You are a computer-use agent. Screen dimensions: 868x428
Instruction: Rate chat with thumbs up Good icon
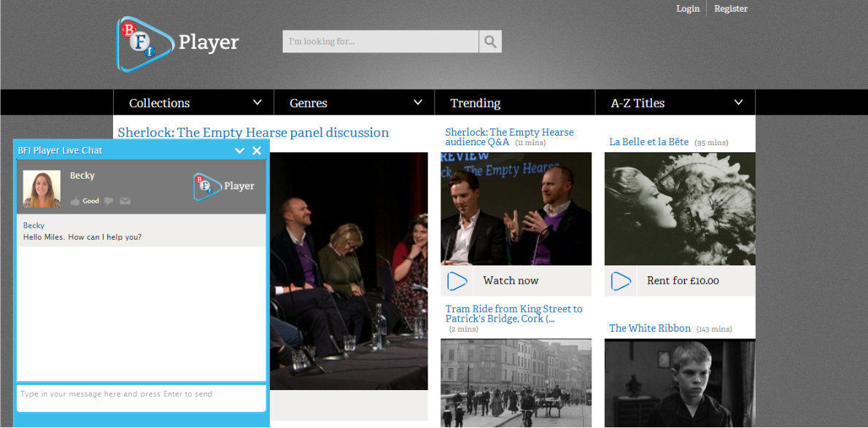point(75,201)
